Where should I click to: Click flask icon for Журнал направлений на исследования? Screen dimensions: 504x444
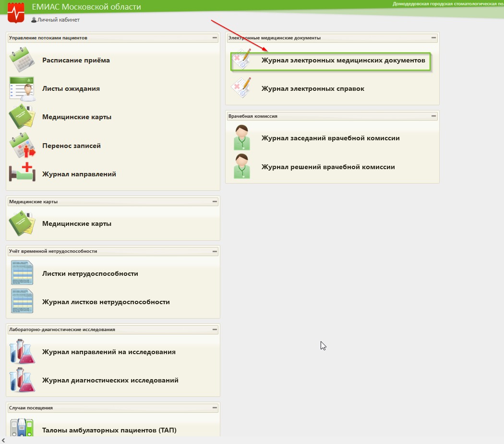coord(22,351)
